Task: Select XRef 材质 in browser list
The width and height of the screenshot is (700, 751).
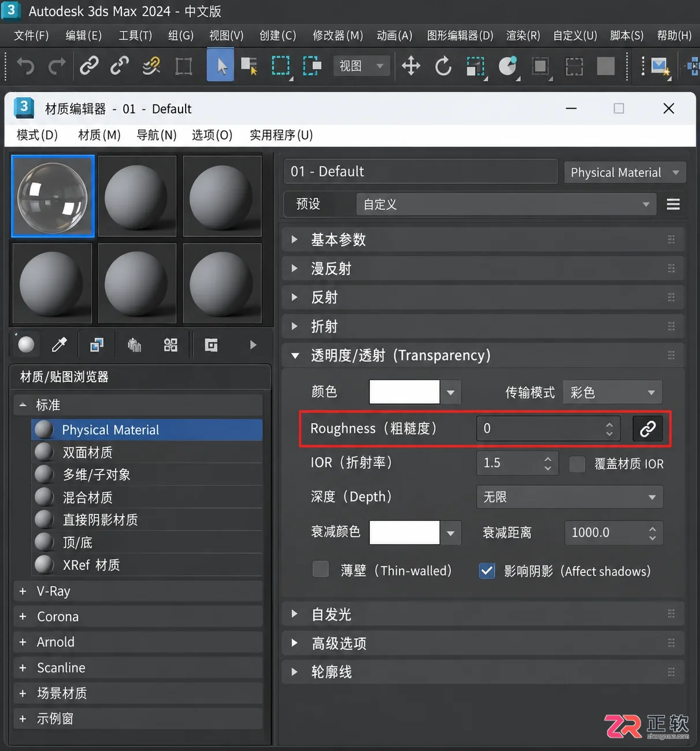Action: click(147, 565)
